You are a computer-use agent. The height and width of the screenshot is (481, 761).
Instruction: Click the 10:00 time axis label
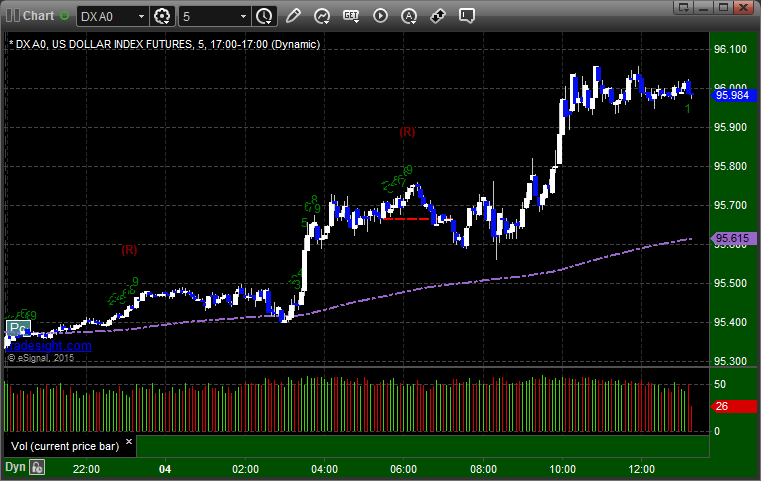[562, 469]
